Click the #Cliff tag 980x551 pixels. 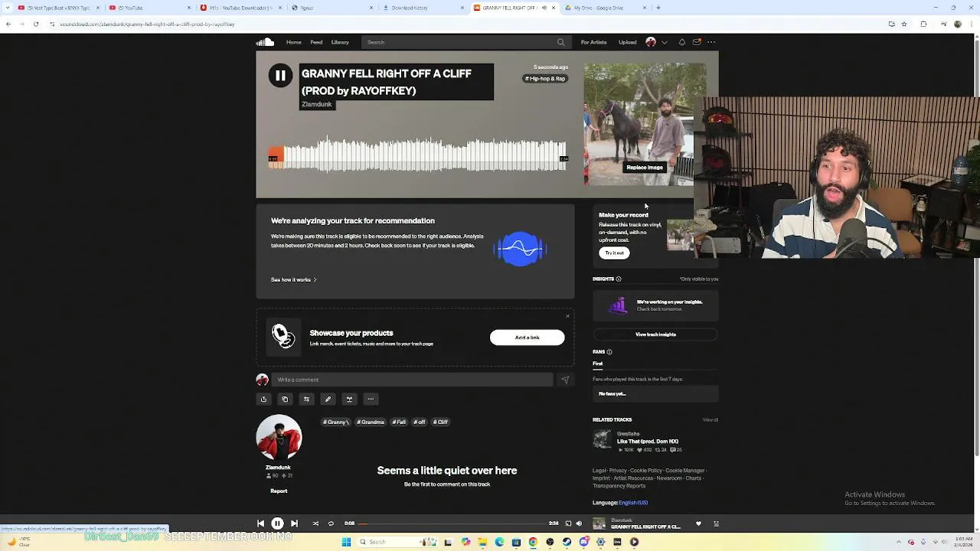coord(440,422)
